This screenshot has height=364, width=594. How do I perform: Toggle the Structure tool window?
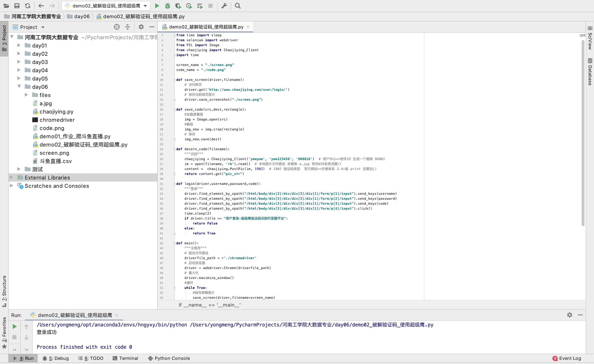pyautogui.click(x=4, y=289)
